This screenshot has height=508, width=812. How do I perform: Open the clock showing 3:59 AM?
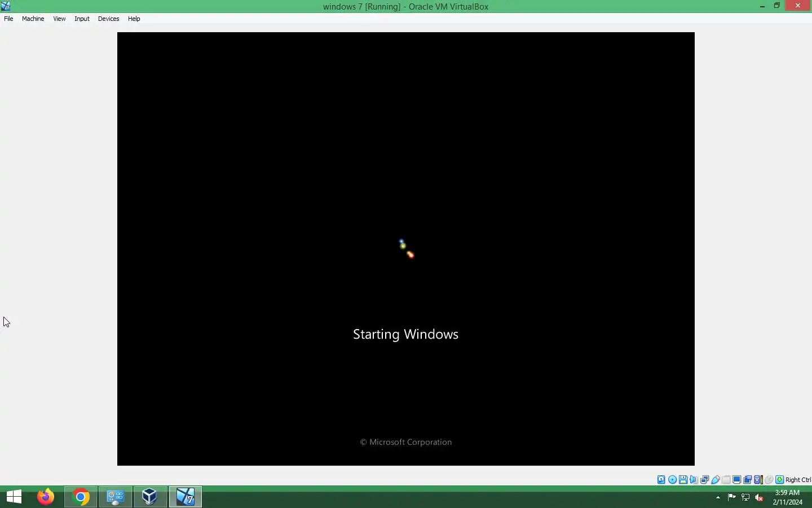[x=788, y=497]
